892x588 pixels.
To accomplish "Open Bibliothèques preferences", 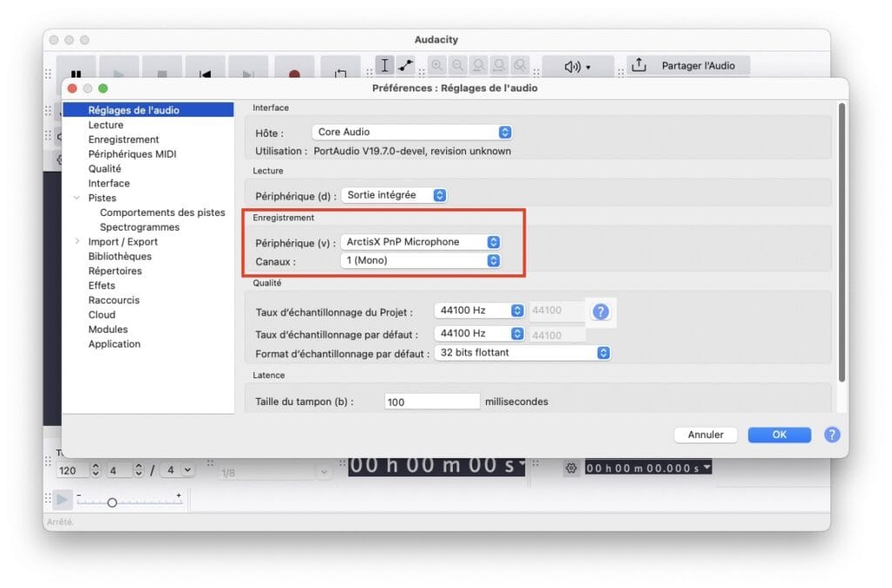I will [119, 256].
